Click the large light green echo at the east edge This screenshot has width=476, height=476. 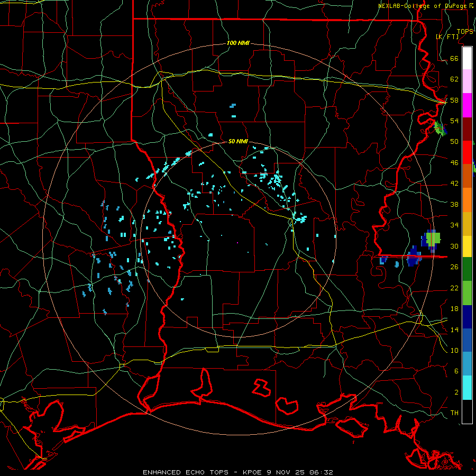433,239
